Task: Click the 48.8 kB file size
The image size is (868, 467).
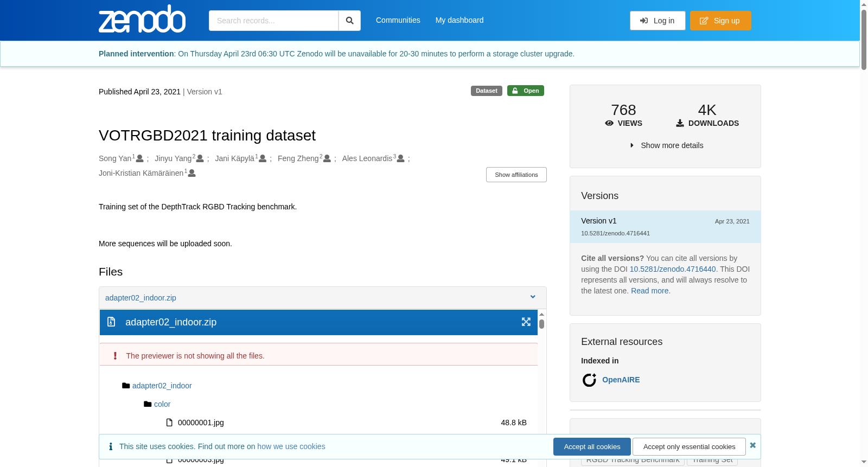Action: [x=514, y=423]
